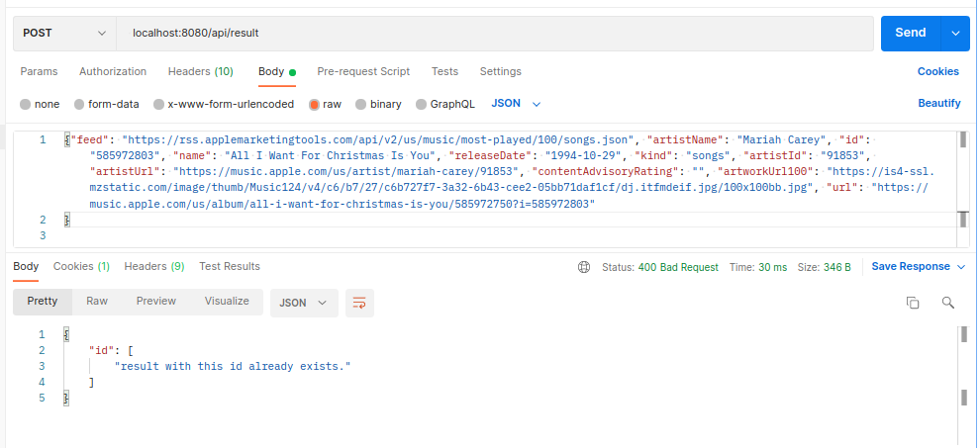Open search in response body
The image size is (980, 448).
coord(948,303)
